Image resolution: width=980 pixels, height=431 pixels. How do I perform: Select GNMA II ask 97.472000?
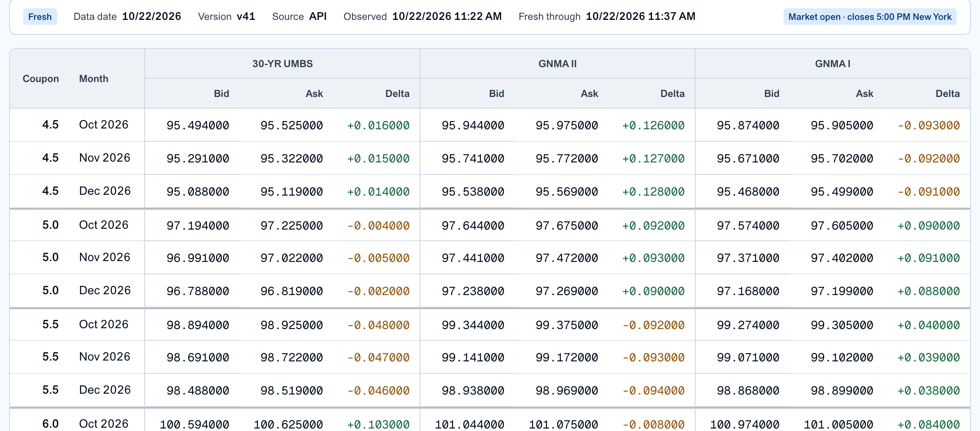coord(567,258)
